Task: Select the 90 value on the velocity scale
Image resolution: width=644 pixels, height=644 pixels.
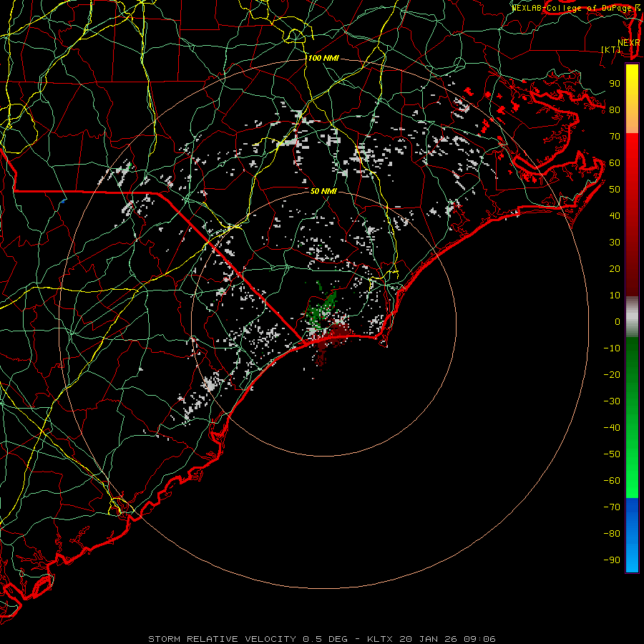Action: click(x=615, y=84)
